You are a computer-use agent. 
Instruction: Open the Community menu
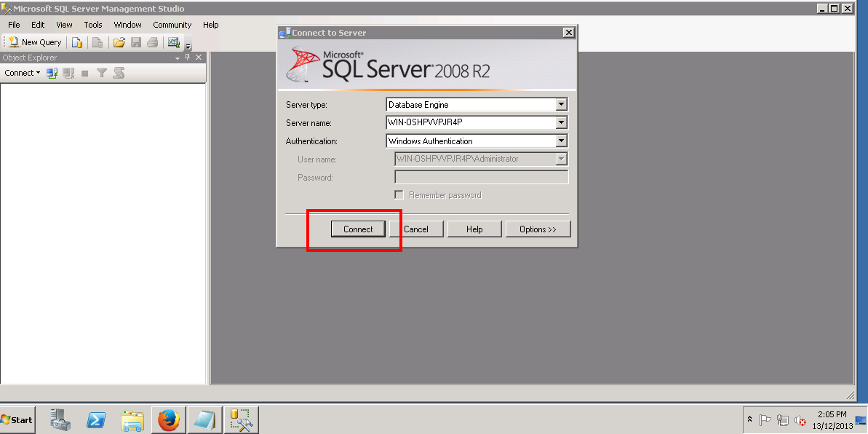pyautogui.click(x=172, y=25)
